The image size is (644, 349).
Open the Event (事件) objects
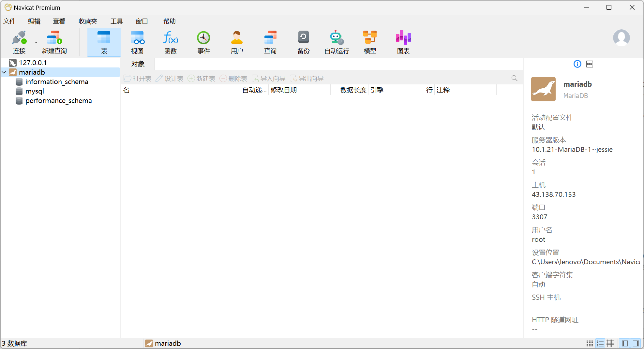click(204, 42)
